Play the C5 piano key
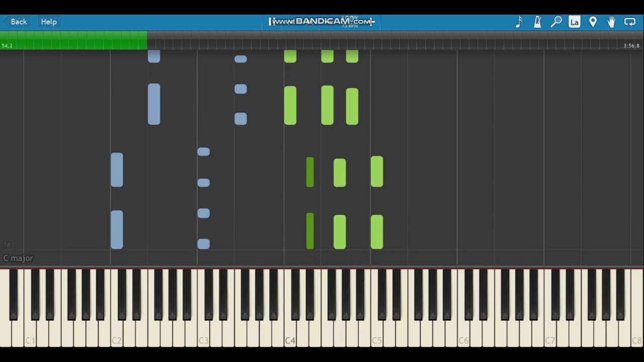644x362 pixels. click(x=376, y=334)
